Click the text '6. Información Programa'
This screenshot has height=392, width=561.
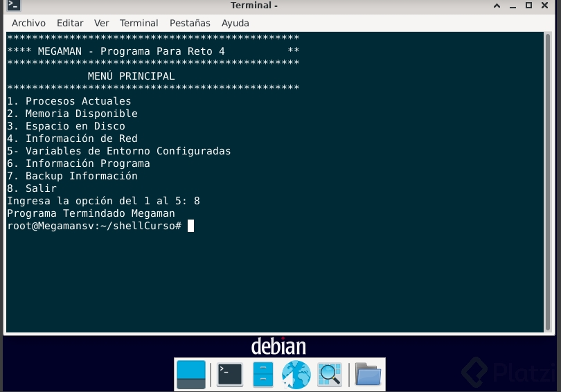[78, 163]
